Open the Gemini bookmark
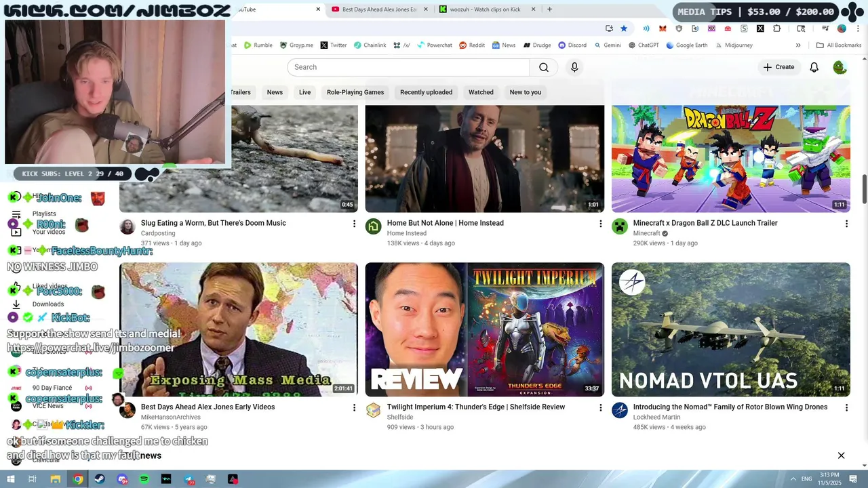Screen dimensions: 868x488 pyautogui.click(x=607, y=45)
